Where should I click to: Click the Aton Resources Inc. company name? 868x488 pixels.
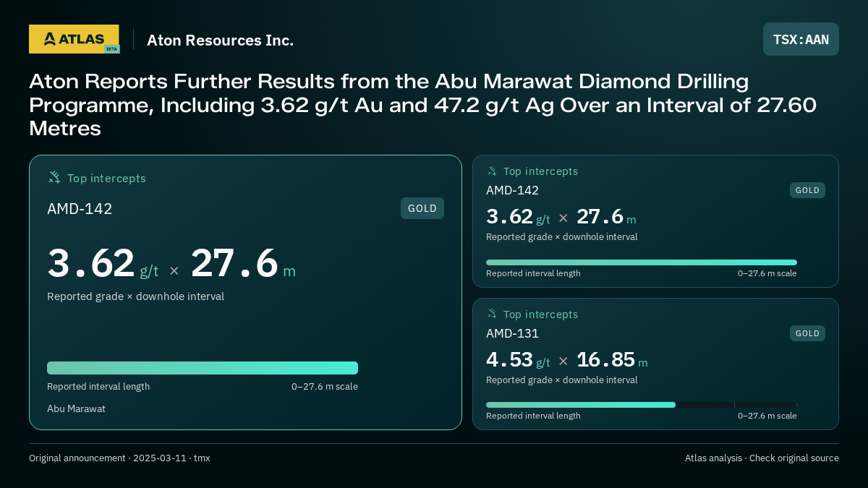pos(220,40)
